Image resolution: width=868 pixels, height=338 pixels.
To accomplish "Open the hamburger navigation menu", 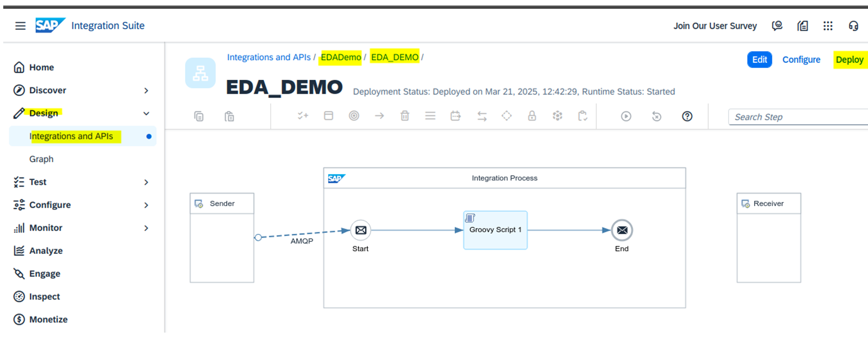I will pos(20,25).
